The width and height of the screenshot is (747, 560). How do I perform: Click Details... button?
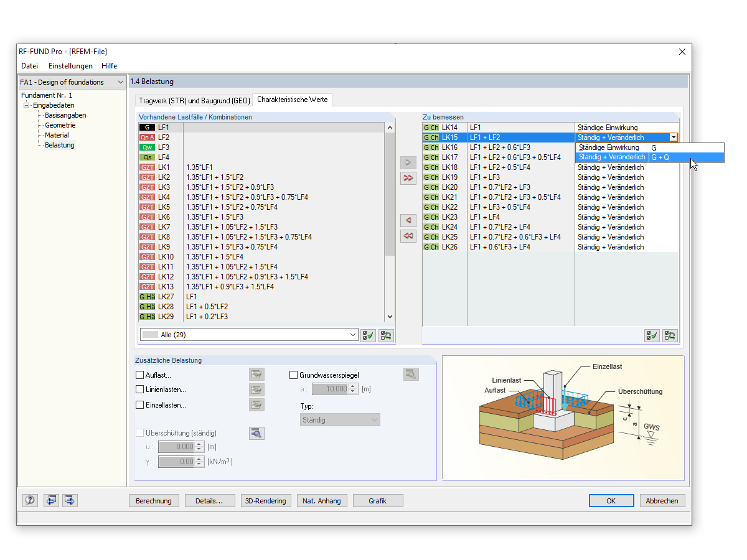[209, 501]
